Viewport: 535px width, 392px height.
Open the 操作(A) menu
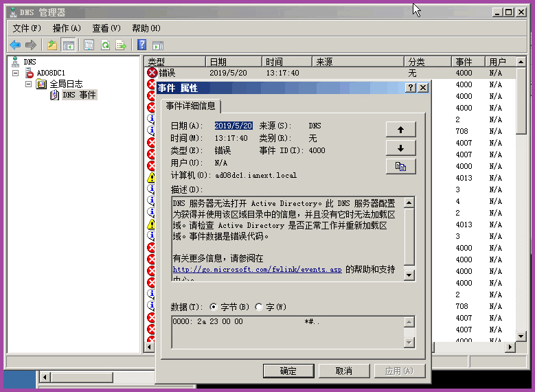coord(67,28)
